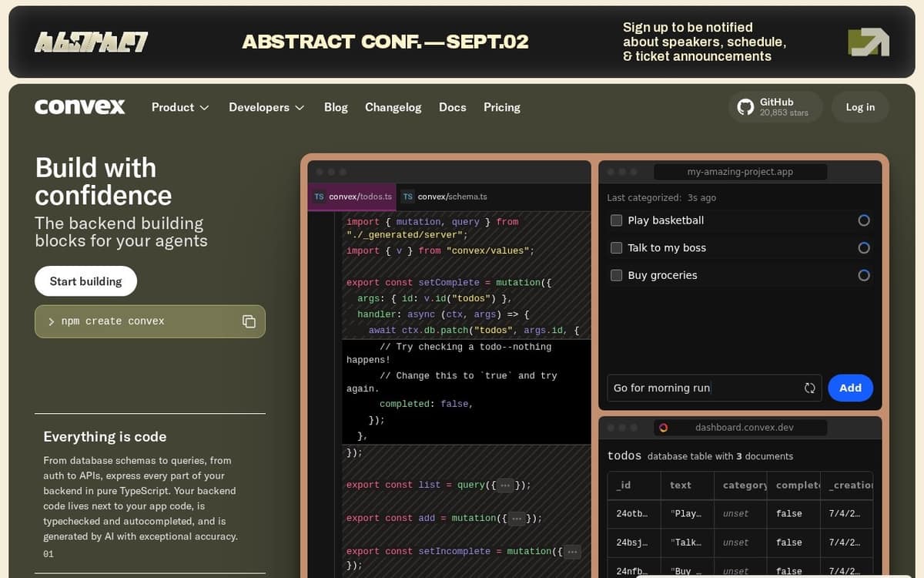Click the blue Add button
924x578 pixels.
pyautogui.click(x=850, y=388)
